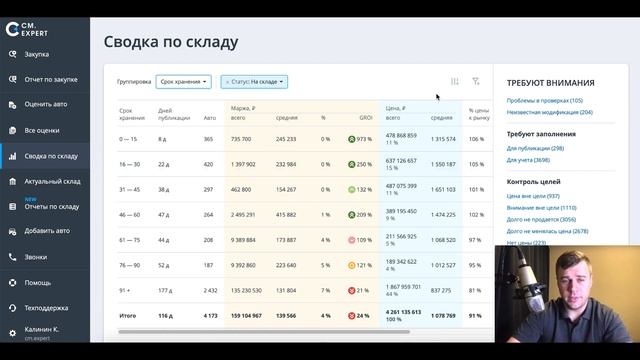Open Все оценки menu item
This screenshot has height=360, width=640.
pos(42,130)
